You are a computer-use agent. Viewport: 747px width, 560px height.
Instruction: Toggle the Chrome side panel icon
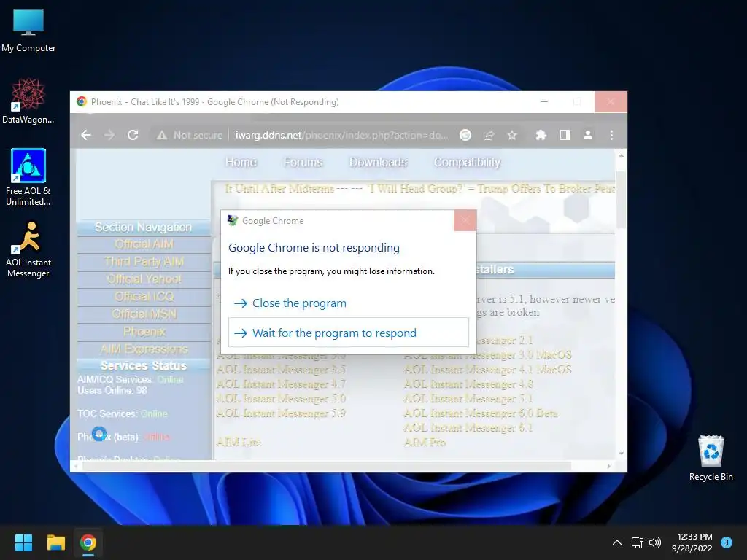click(565, 135)
